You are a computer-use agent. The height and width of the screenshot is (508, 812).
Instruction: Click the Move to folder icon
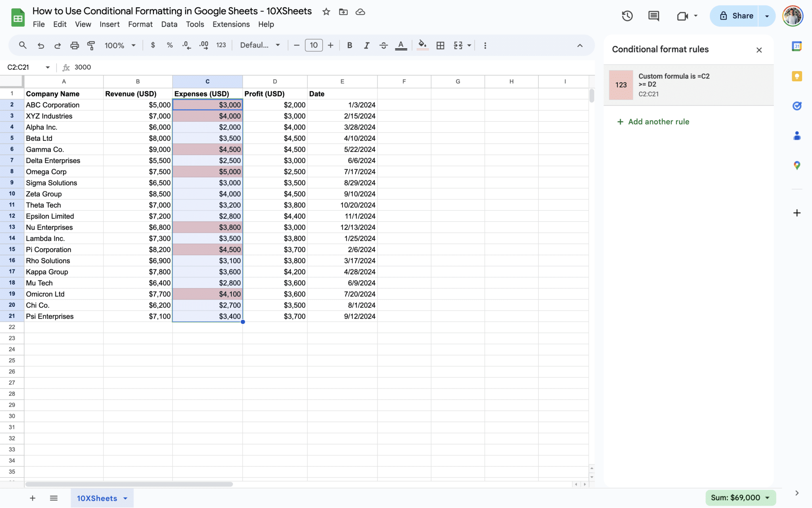(x=343, y=12)
